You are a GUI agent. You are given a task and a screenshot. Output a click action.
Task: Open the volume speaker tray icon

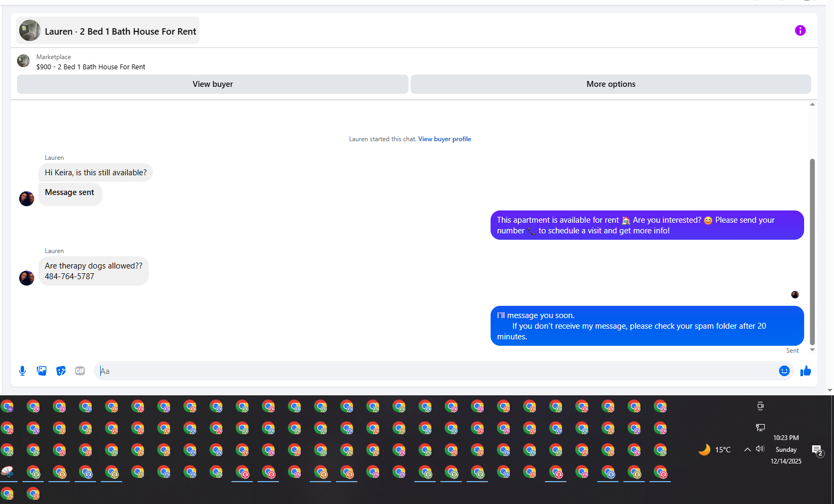760,449
